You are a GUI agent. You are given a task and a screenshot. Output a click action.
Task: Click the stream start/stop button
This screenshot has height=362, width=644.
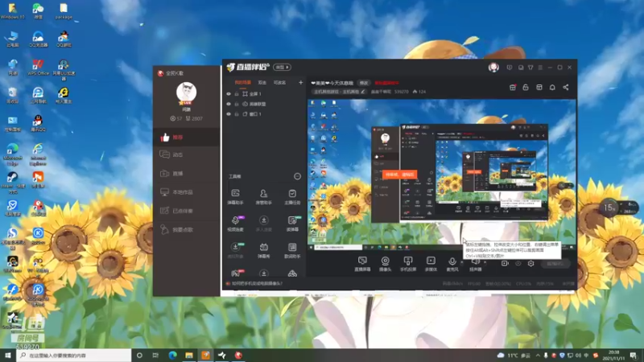(x=555, y=264)
